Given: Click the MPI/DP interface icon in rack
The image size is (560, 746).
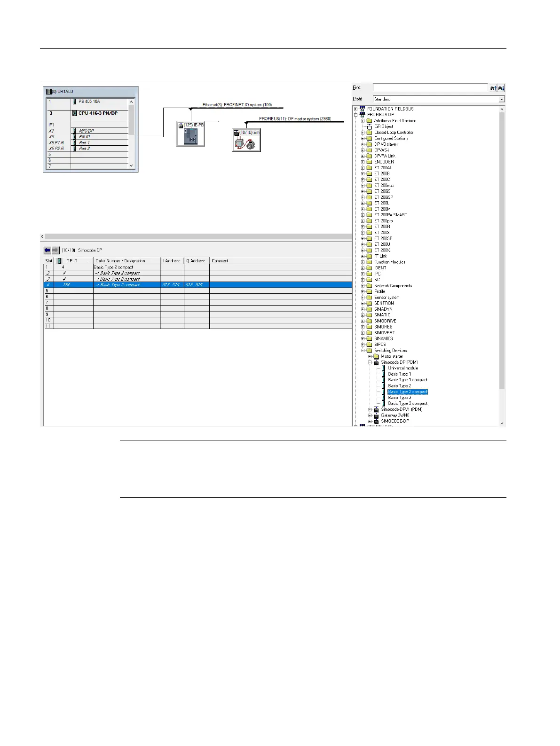Looking at the screenshot, I should [x=74, y=131].
